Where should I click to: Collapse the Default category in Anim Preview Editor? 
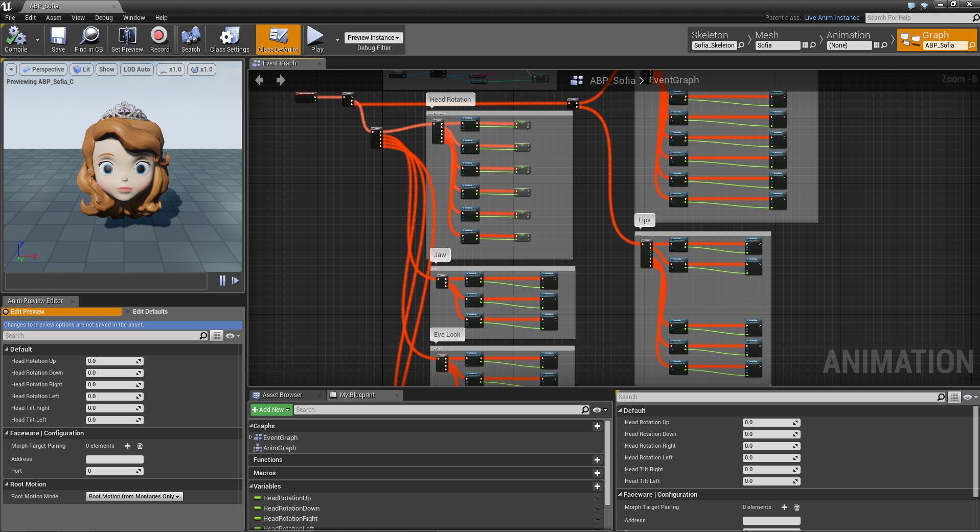coord(7,349)
